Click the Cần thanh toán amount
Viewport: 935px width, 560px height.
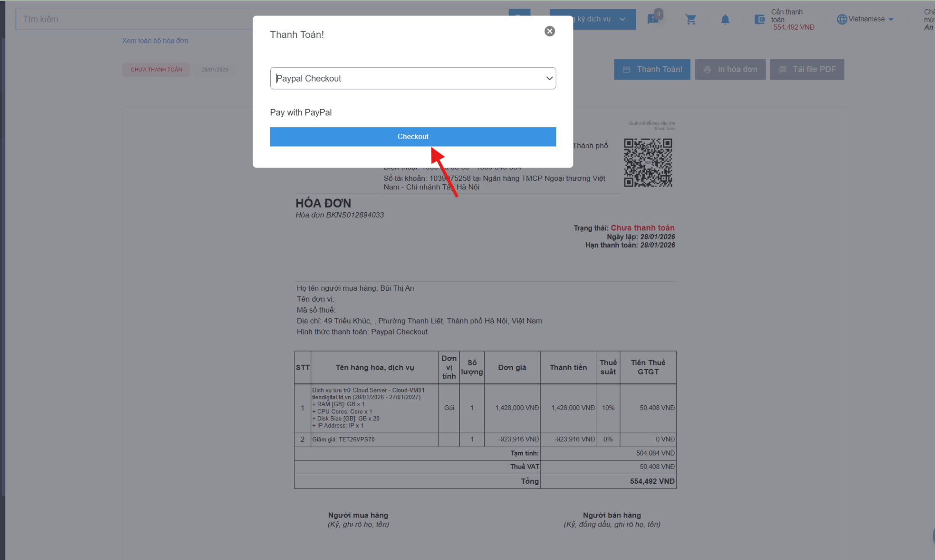793,27
